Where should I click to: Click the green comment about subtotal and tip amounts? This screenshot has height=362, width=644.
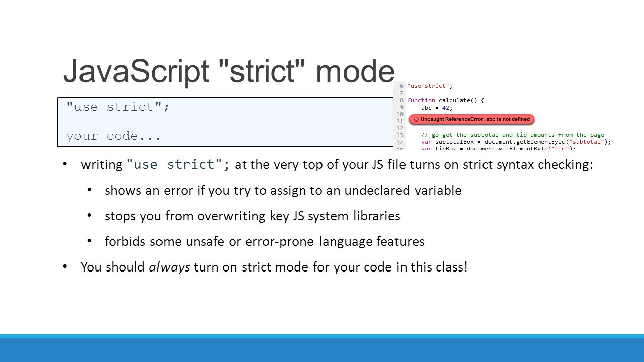pyautogui.click(x=513, y=135)
